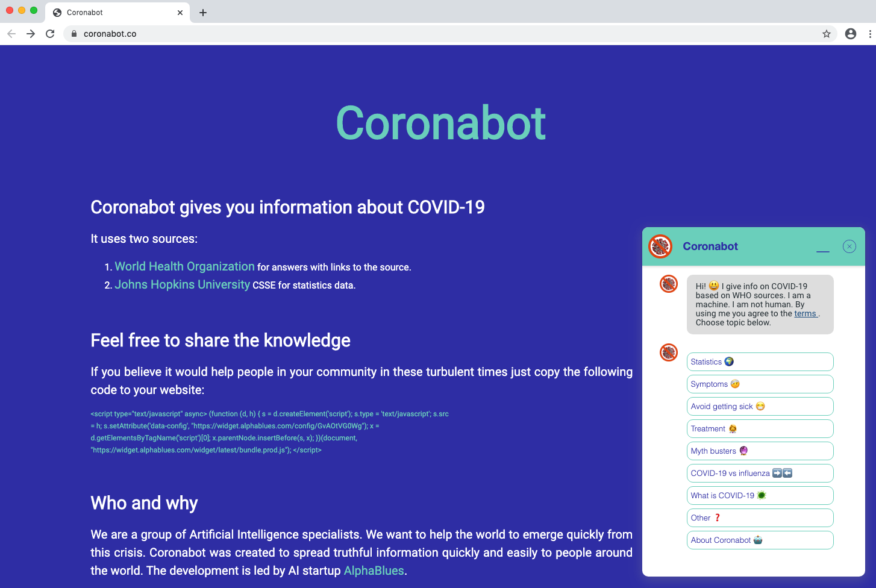The width and height of the screenshot is (876, 588).
Task: Click the chat greeting message bubble
Action: coord(760,304)
